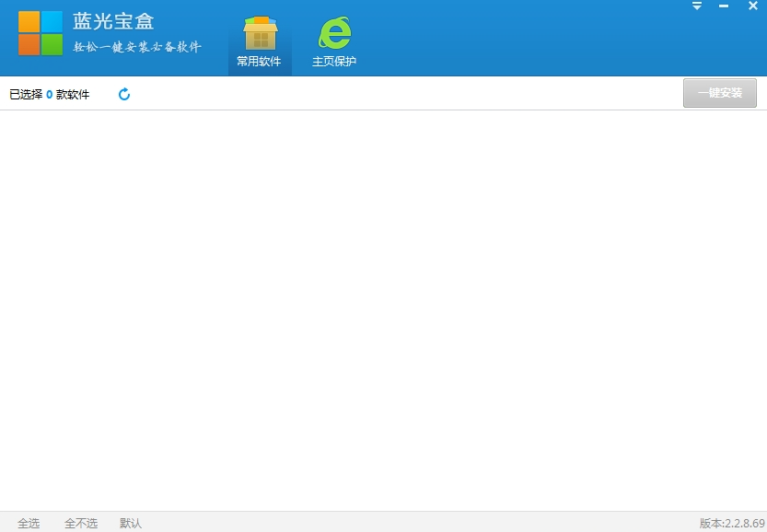
Task: Switch to the 常用软件 tab label
Action: coord(259,61)
